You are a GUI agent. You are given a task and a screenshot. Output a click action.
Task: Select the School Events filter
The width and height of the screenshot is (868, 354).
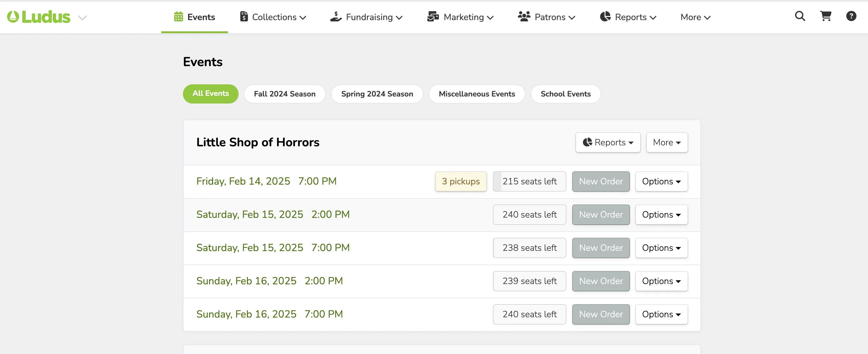coord(566,94)
